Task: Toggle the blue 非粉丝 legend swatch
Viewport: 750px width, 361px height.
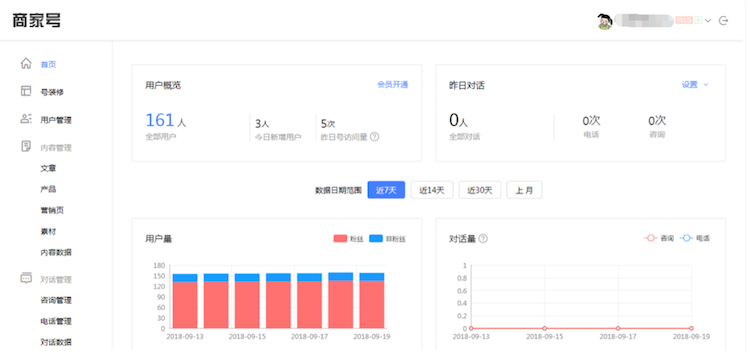Action: click(376, 239)
